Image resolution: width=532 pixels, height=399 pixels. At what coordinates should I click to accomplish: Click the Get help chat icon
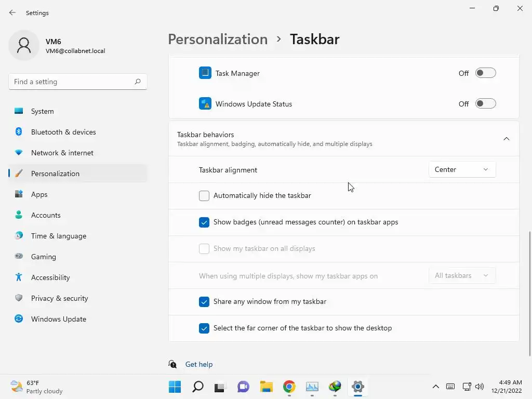tap(172, 364)
